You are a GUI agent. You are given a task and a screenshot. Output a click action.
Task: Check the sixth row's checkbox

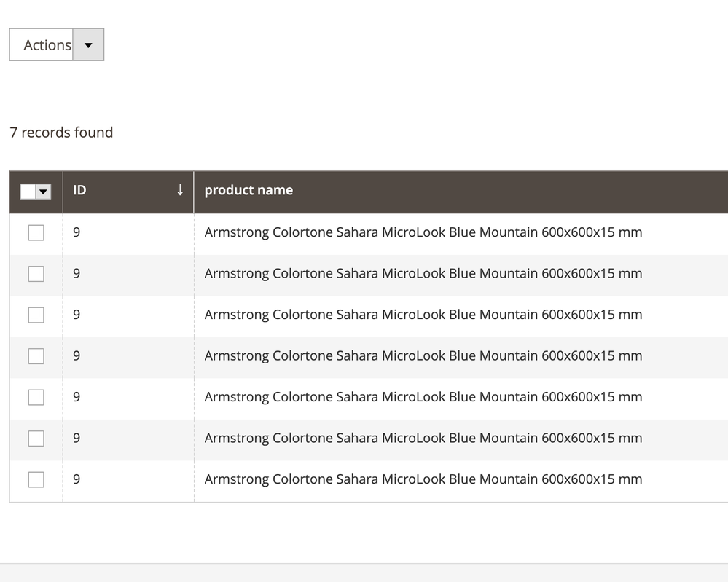(x=36, y=439)
